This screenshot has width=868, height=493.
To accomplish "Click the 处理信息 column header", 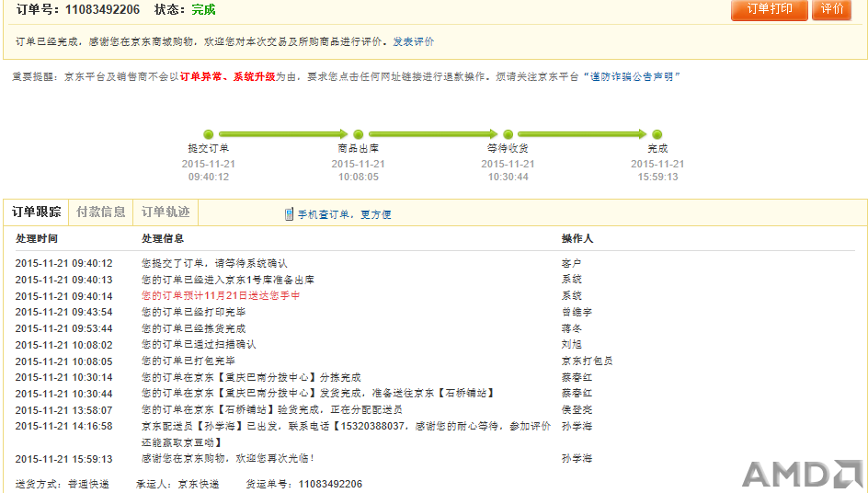I will (x=163, y=239).
